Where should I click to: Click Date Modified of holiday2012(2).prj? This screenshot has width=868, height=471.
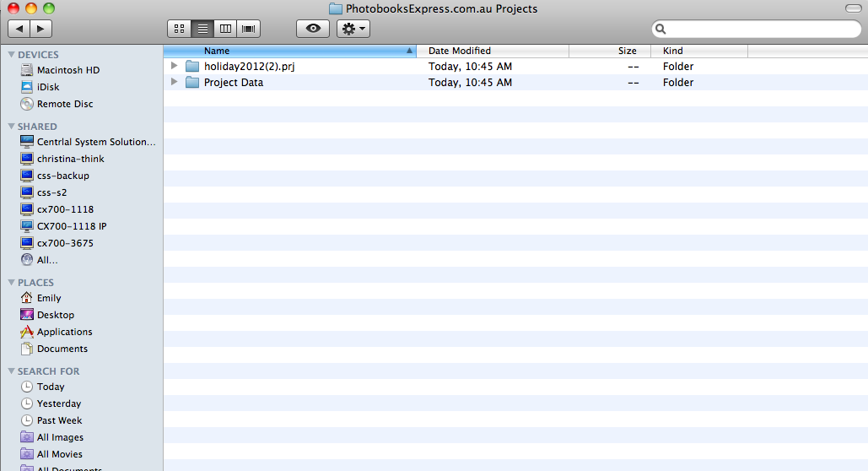470,67
